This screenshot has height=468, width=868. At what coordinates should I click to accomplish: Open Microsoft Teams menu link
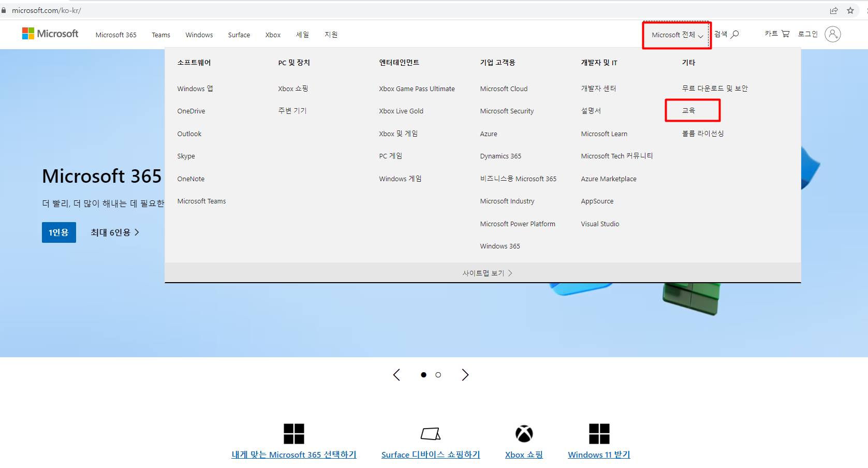coord(201,201)
